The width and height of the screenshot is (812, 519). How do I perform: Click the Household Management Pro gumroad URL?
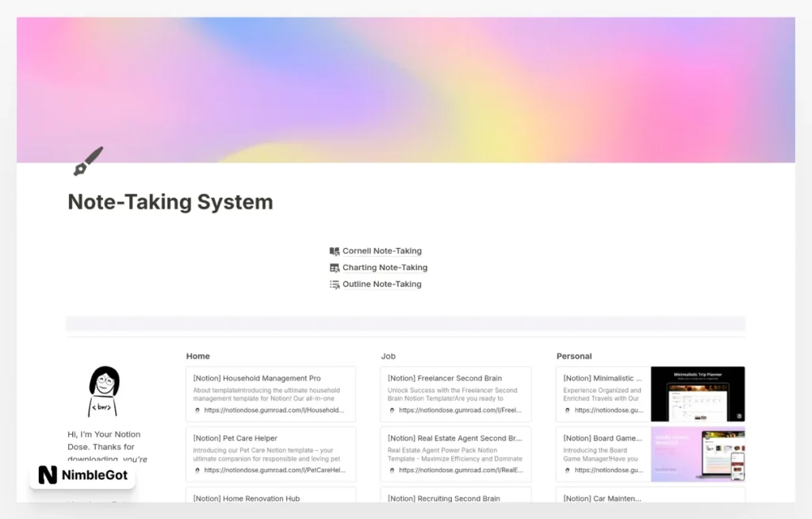(x=273, y=410)
